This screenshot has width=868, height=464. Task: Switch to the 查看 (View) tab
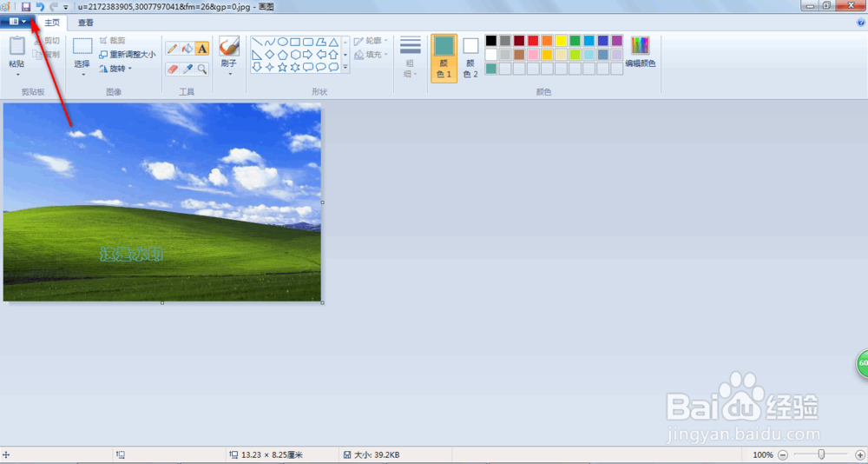click(x=86, y=23)
